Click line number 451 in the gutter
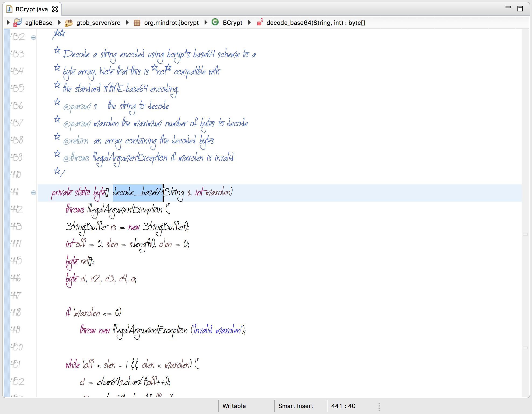532x414 pixels. pos(15,364)
